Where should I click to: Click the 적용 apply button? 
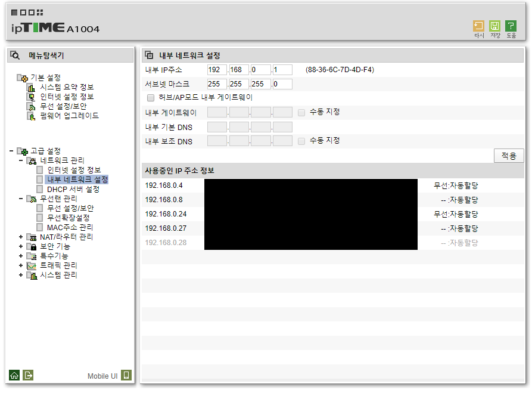point(509,156)
